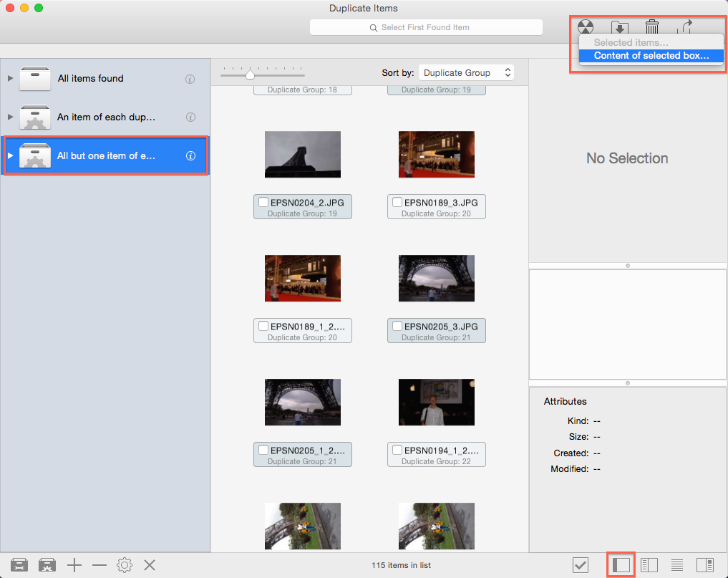Open the EPSN0194_1_2 thumbnail

(437, 402)
